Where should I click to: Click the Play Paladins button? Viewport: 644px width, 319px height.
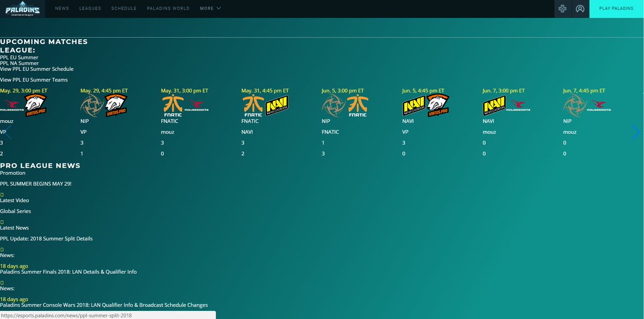[617, 9]
